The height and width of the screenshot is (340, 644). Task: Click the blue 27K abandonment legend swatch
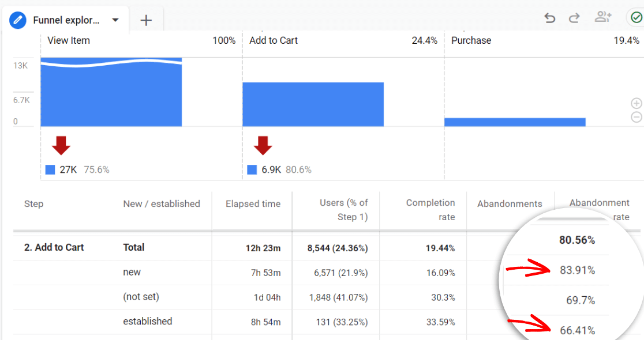click(x=50, y=170)
